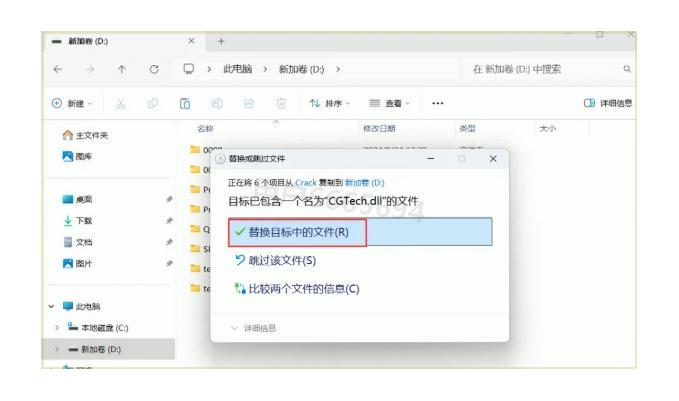Refresh the current folder view

pos(154,69)
